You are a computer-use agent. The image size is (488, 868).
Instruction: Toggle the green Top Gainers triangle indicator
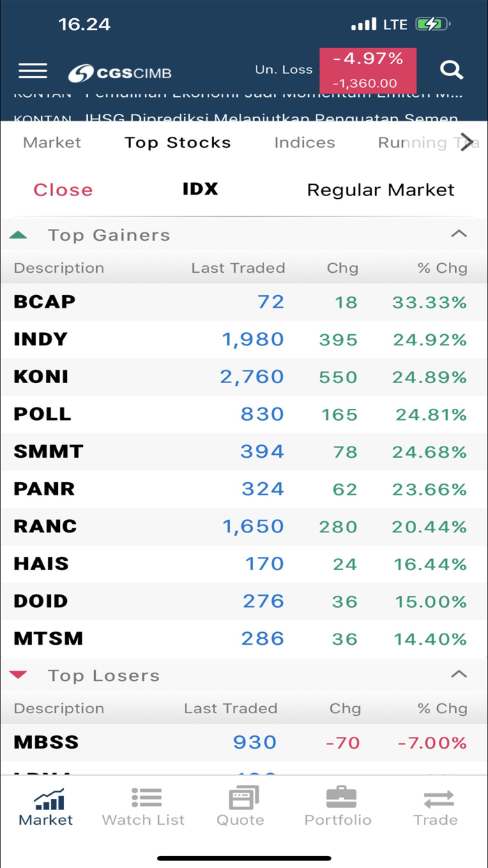(19, 234)
